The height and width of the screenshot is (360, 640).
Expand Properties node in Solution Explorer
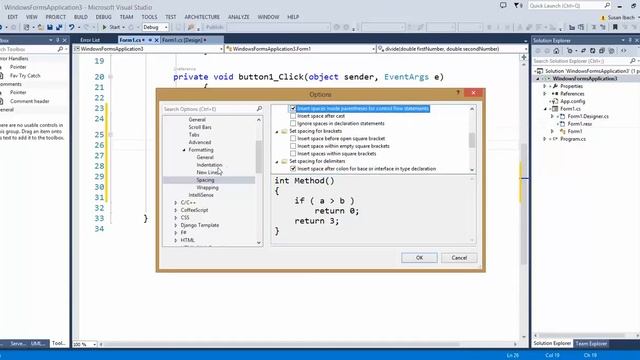544,86
